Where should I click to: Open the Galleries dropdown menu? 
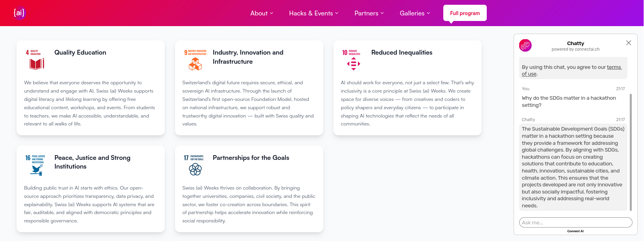coord(415,13)
